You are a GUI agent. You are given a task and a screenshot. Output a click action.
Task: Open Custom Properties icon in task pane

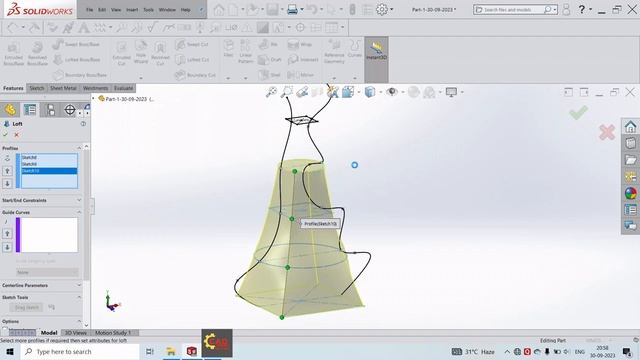click(630, 210)
